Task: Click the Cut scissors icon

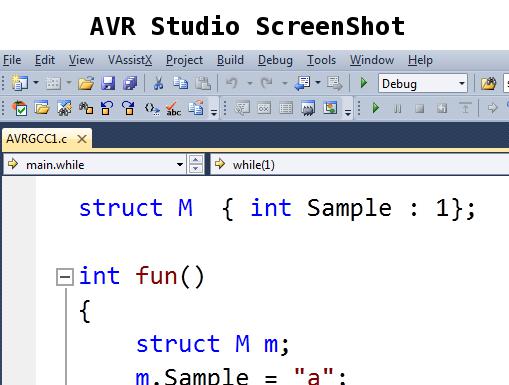Action: point(158,83)
